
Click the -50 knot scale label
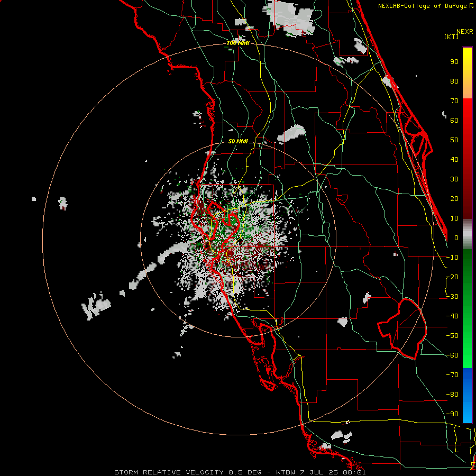coord(452,336)
